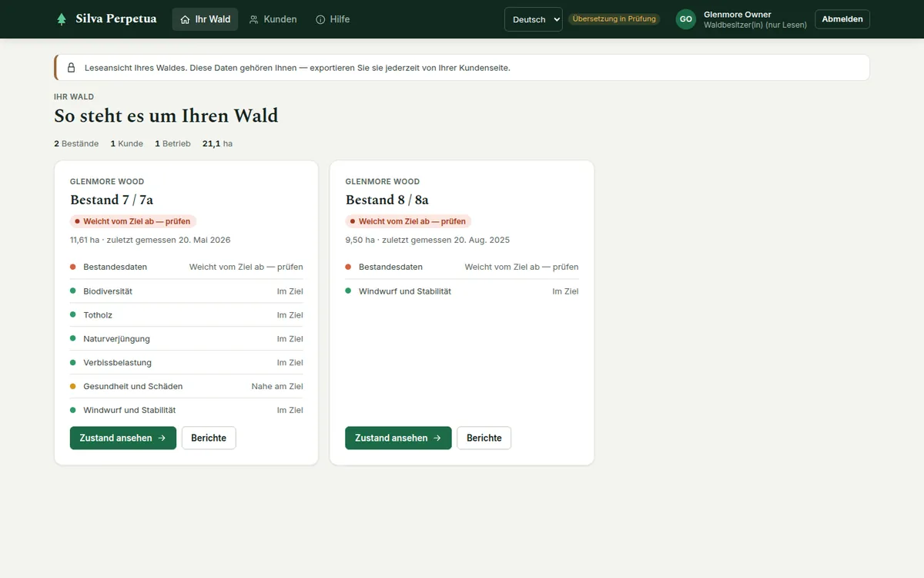Open Berichte for Bestand 8 / 8a
The width and height of the screenshot is (924, 578).
(x=484, y=438)
